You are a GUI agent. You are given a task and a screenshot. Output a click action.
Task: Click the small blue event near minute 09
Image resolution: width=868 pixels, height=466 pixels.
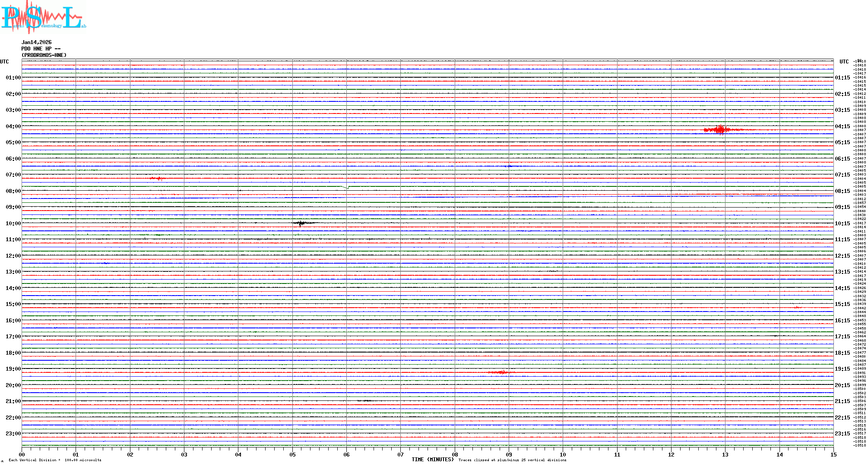coord(510,166)
